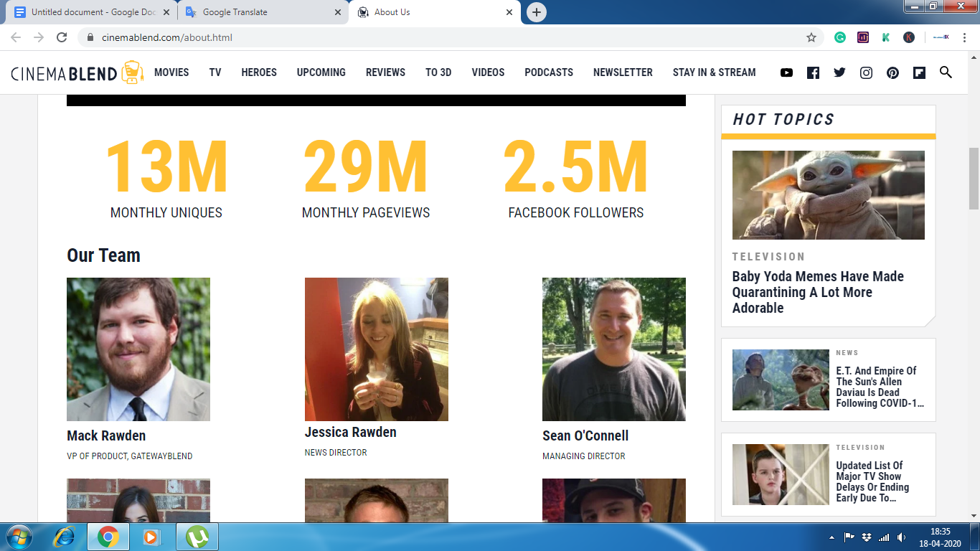Screen dimensions: 980x551
Task: Launch Internet Explorer from the taskbar
Action: [x=66, y=537]
